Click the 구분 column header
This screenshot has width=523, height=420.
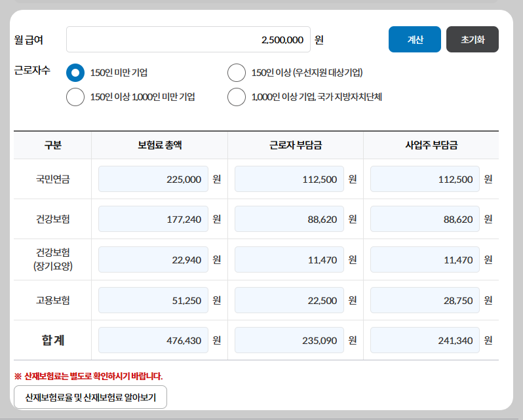[52, 145]
